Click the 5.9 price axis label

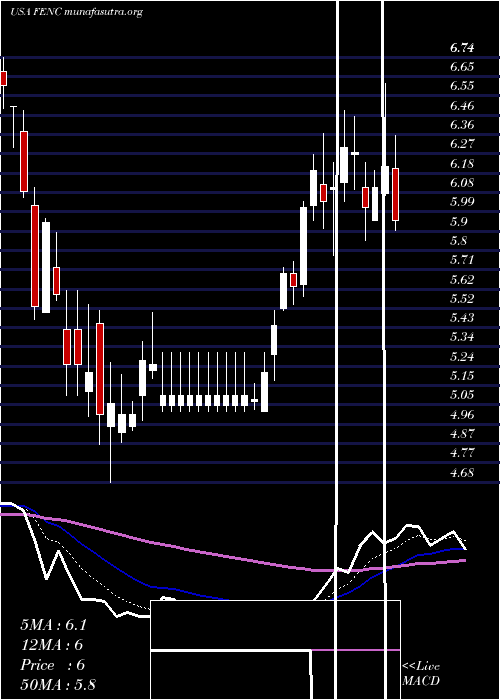[x=458, y=221]
